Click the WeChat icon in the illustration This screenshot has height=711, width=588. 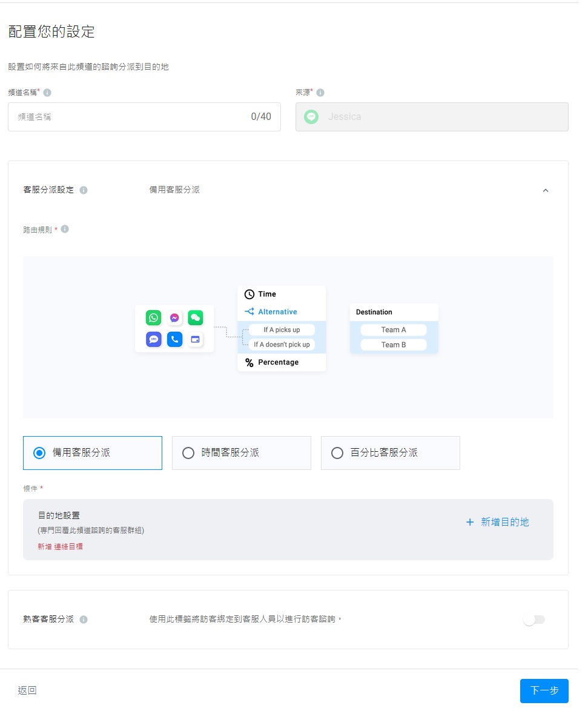point(196,317)
